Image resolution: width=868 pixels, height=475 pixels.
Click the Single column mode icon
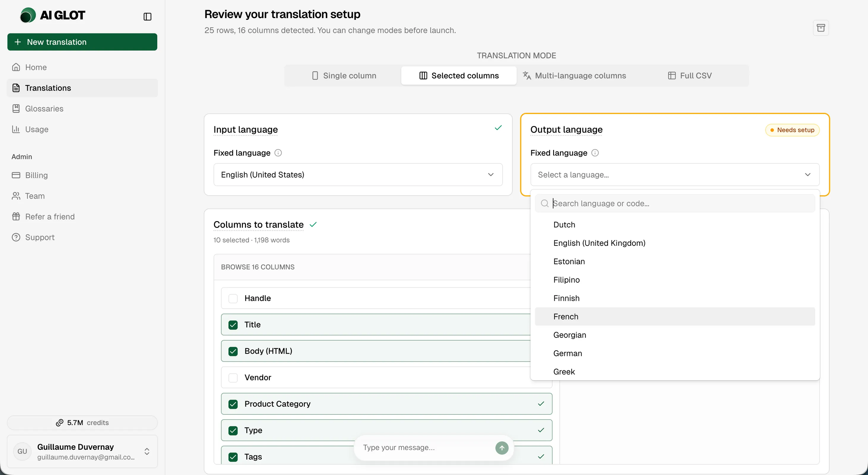(x=315, y=75)
